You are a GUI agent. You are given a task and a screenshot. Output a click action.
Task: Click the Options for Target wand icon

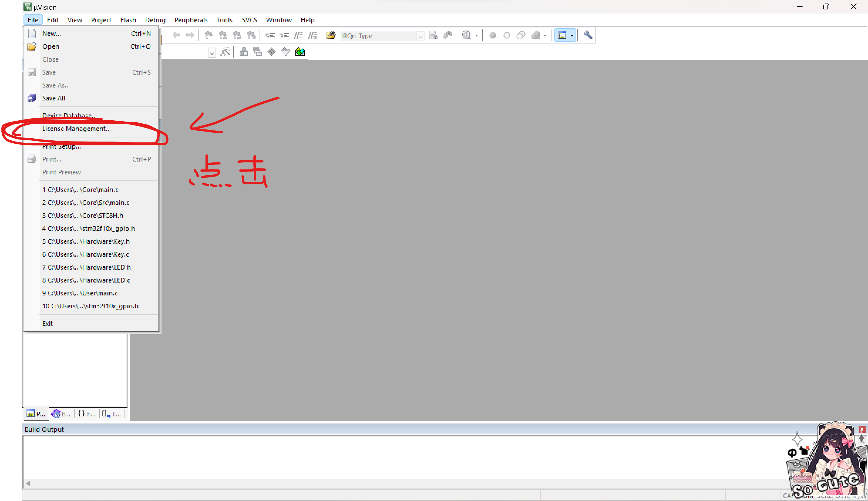[x=225, y=52]
